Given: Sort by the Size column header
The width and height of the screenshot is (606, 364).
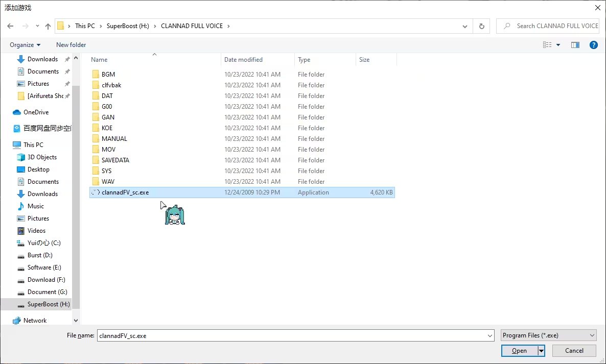Looking at the screenshot, I should coord(364,60).
